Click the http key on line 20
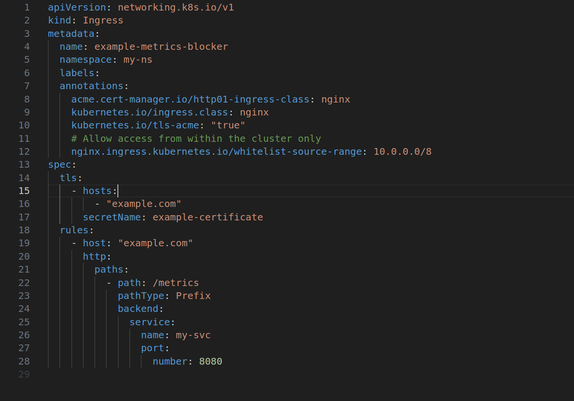 tap(94, 256)
